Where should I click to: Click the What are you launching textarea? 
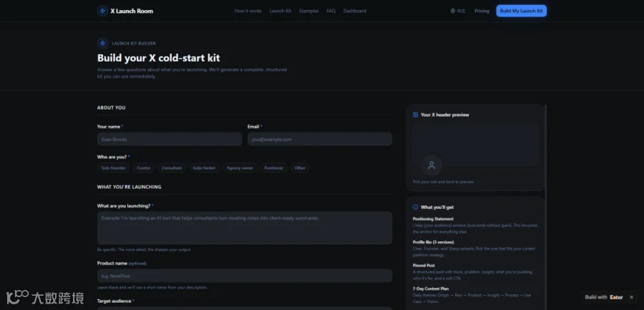pos(245,228)
